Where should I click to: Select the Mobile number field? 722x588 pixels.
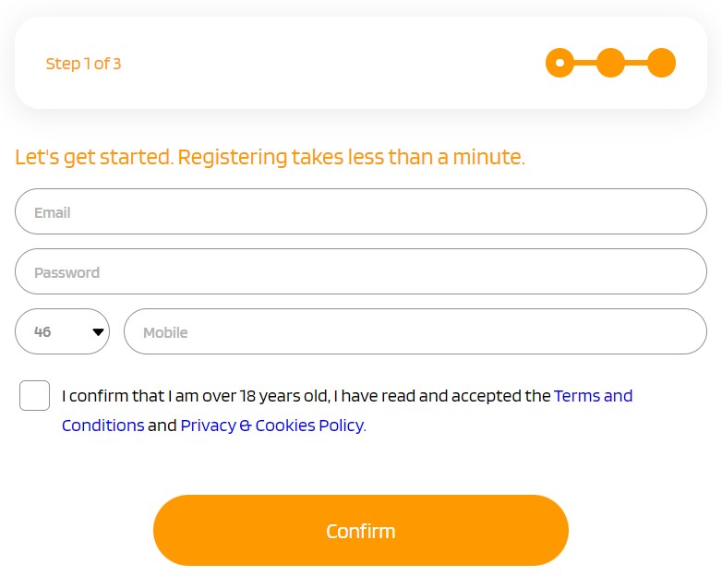tap(415, 331)
